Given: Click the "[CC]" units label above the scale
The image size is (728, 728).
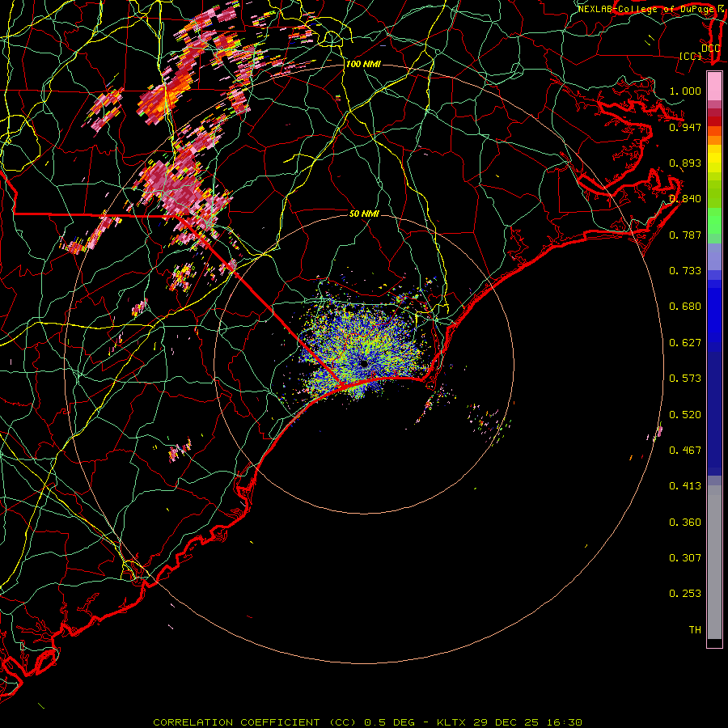Looking at the screenshot, I should coord(691,56).
